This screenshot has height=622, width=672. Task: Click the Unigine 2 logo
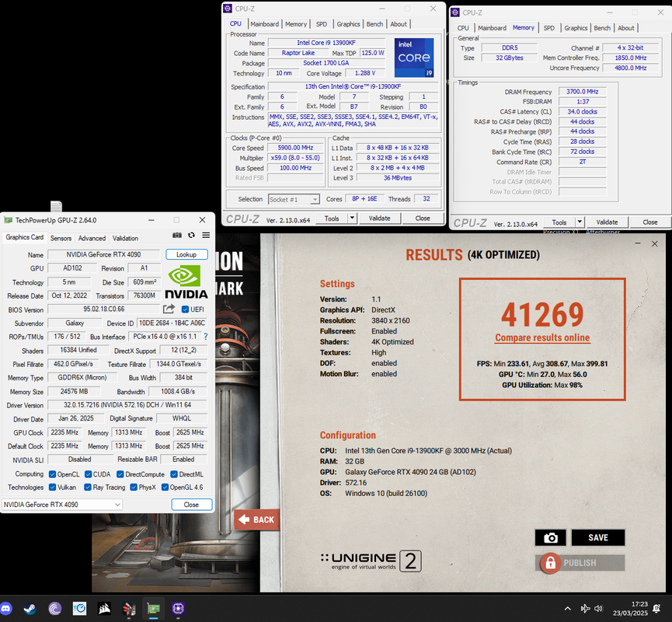(x=371, y=561)
